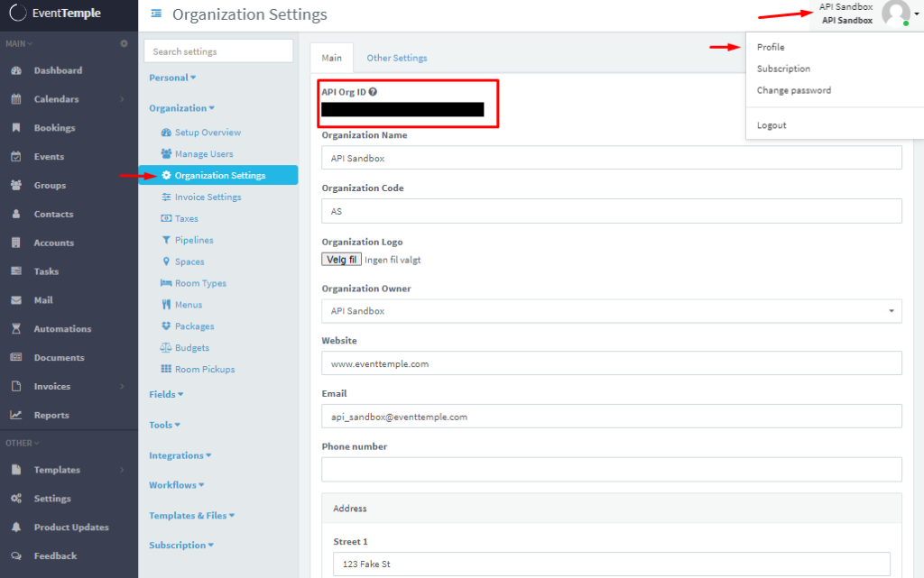Image resolution: width=924 pixels, height=578 pixels.
Task: Go to Taxes settings
Action: [180, 218]
